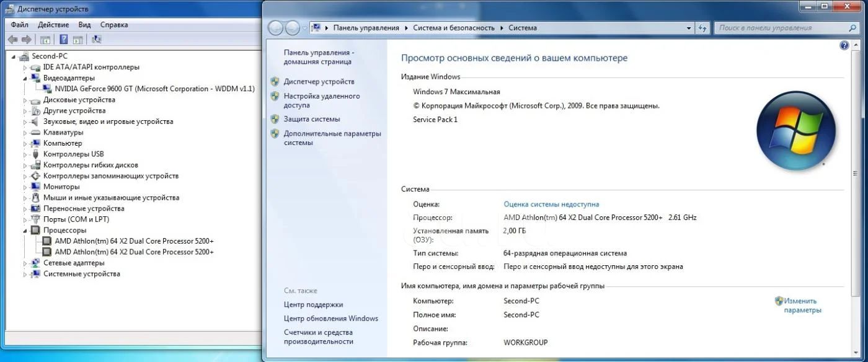Select Контроллеры запоминающих устройств row

(x=111, y=176)
